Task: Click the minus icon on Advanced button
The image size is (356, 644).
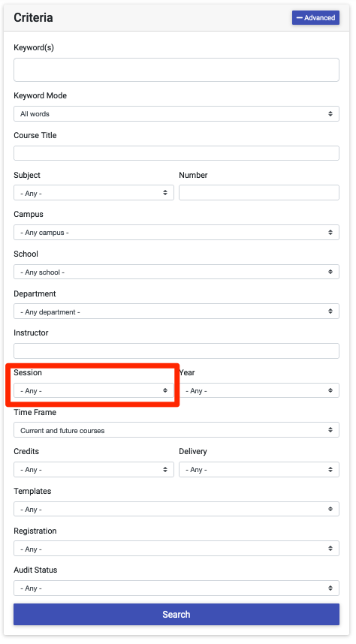Action: 299,18
